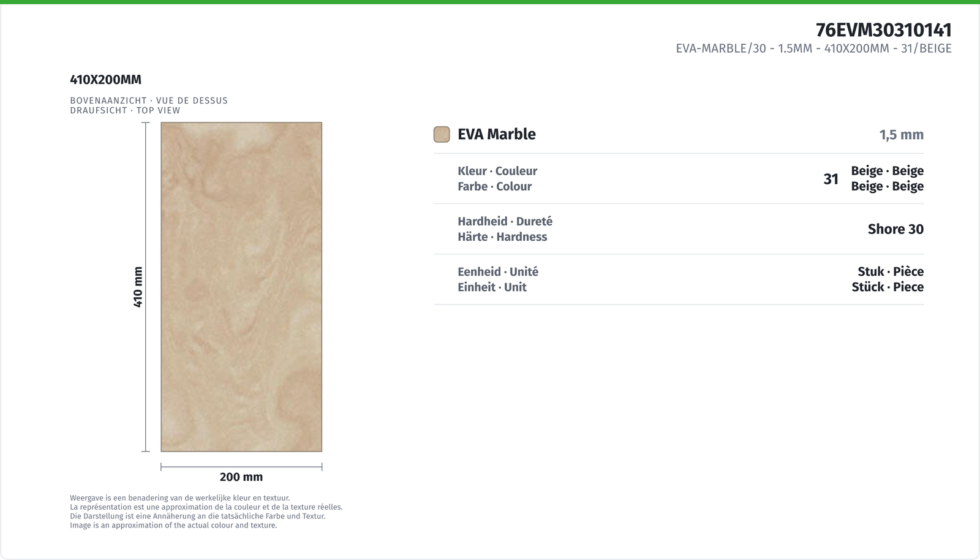Click the BOVENAANZICHT · VUE DE DESSUS caption
The image size is (980, 560).
point(149,100)
